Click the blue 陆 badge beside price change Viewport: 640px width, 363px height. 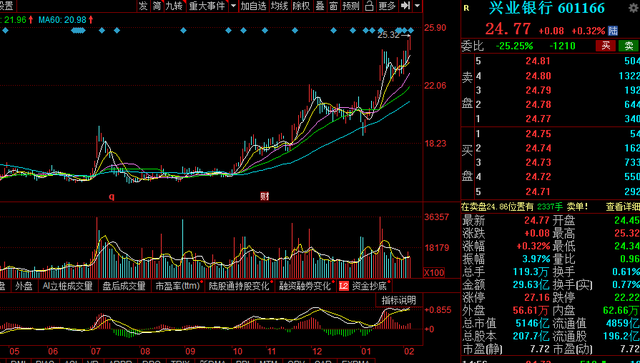pos(613,31)
